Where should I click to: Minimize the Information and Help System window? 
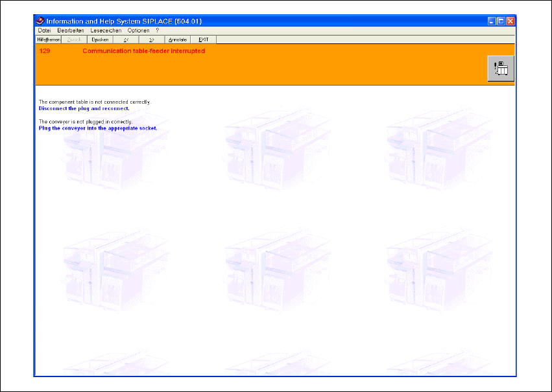point(492,21)
